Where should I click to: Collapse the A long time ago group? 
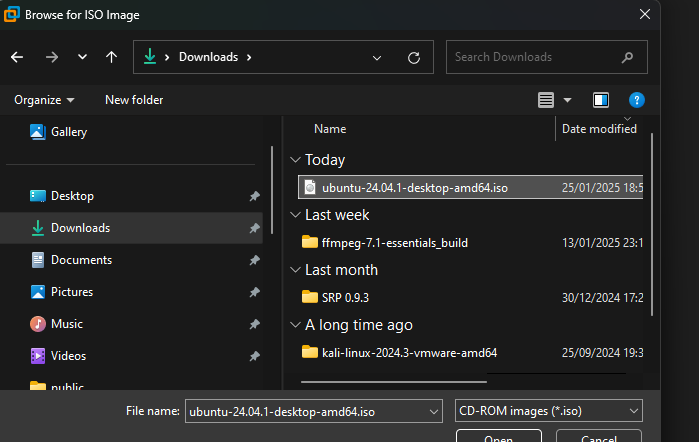[x=295, y=325]
